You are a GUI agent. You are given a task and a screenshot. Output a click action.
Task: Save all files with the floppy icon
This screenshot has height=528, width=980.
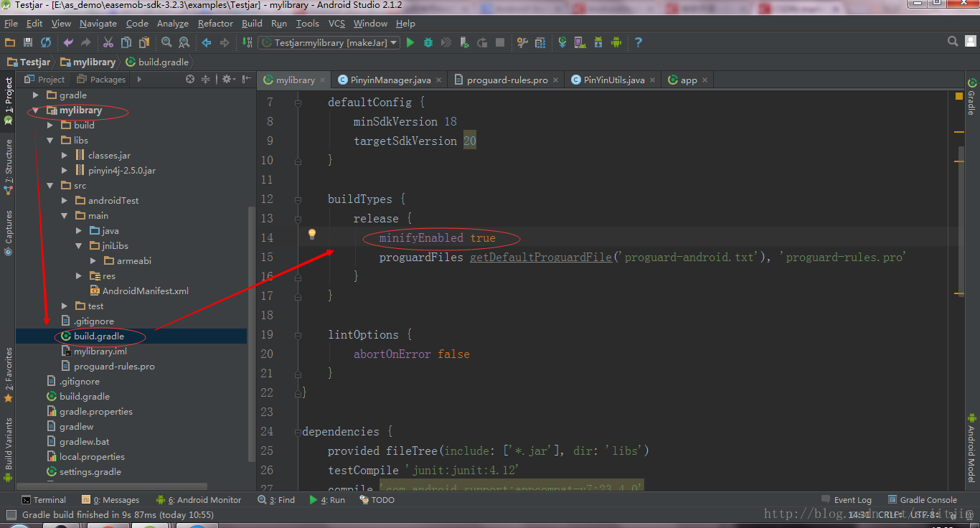click(x=28, y=43)
